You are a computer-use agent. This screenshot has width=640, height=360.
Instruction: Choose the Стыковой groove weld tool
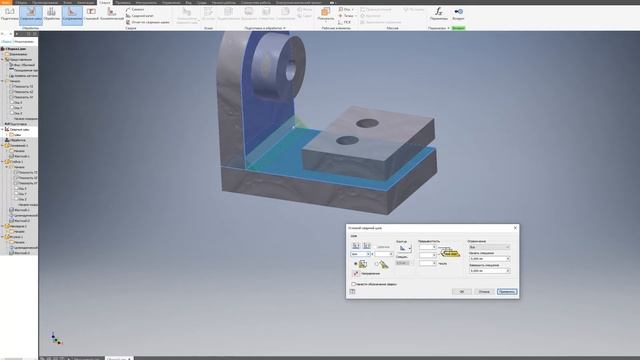pos(91,14)
